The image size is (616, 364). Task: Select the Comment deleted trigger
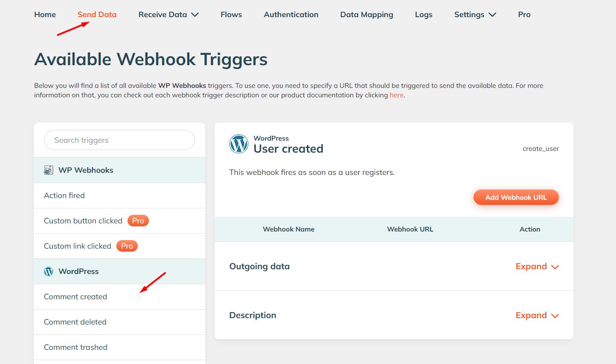pos(75,322)
